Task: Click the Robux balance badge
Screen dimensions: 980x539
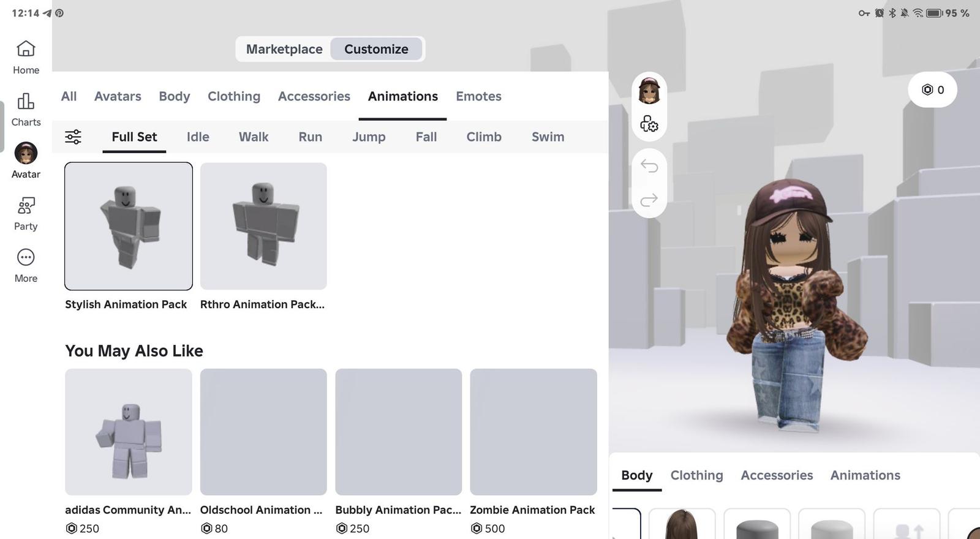Action: click(x=932, y=90)
